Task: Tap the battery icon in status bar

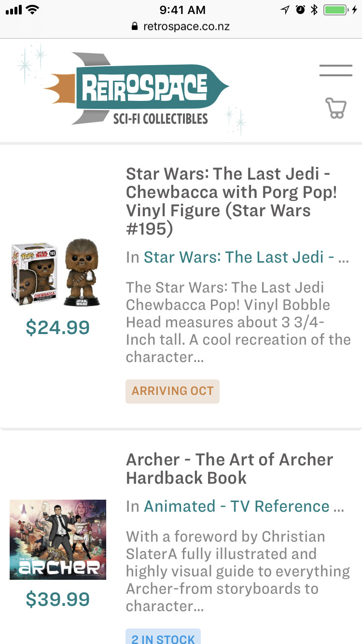Action: point(336,10)
